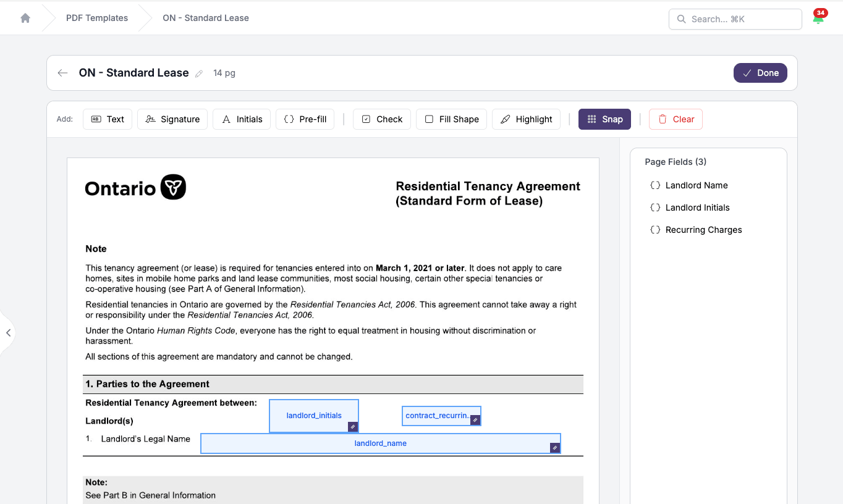Screen dimensions: 843x504
Task: Go to home via house icon
Action: [25, 18]
